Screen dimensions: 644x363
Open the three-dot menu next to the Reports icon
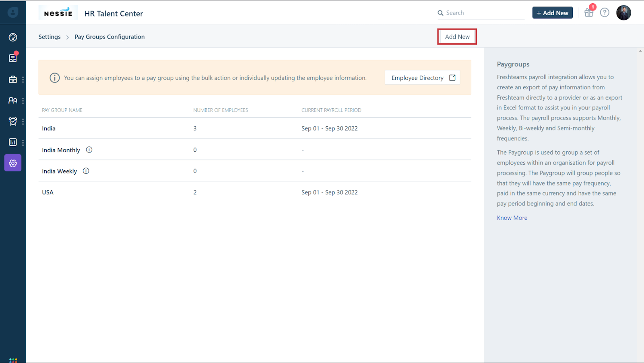23,142
